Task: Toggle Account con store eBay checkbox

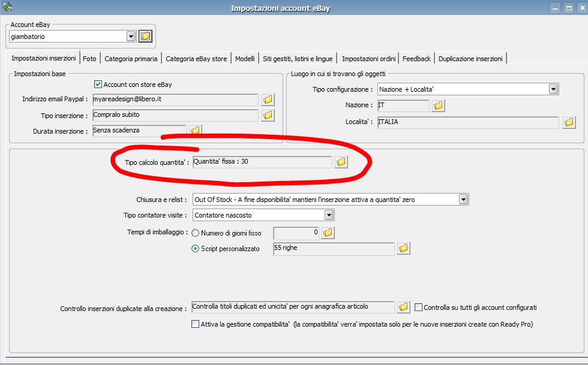Action: pyautogui.click(x=98, y=85)
